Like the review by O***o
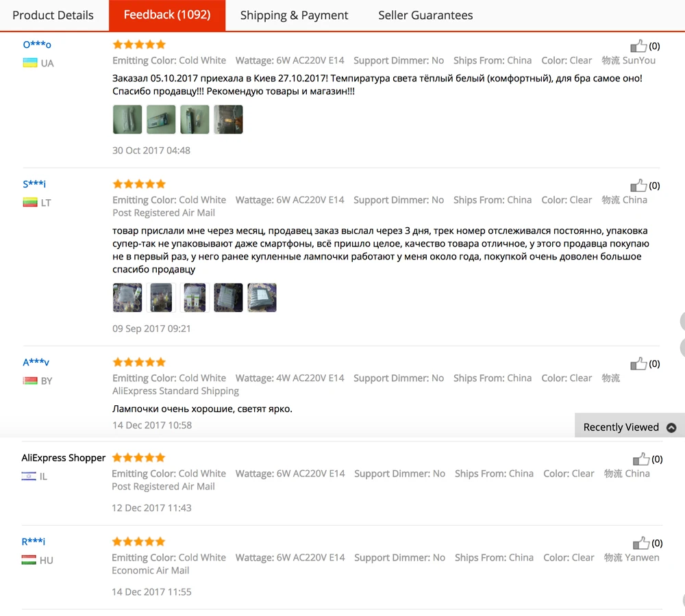 [638, 46]
